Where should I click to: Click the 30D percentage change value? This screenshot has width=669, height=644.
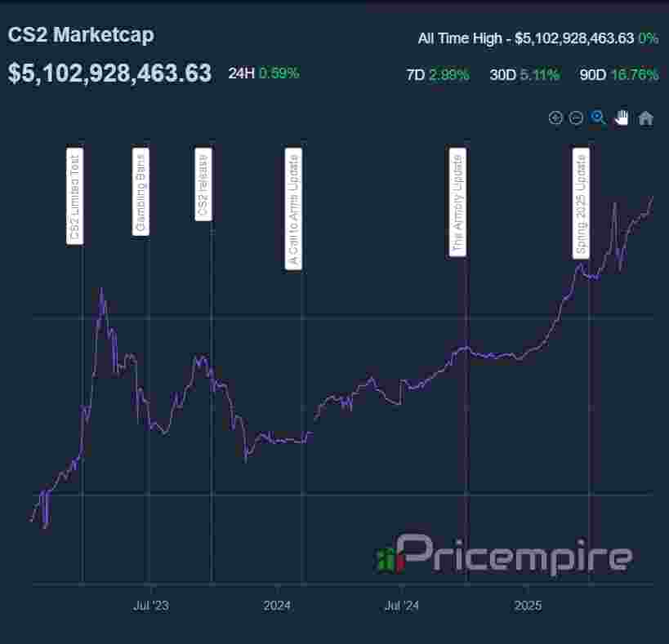click(540, 74)
